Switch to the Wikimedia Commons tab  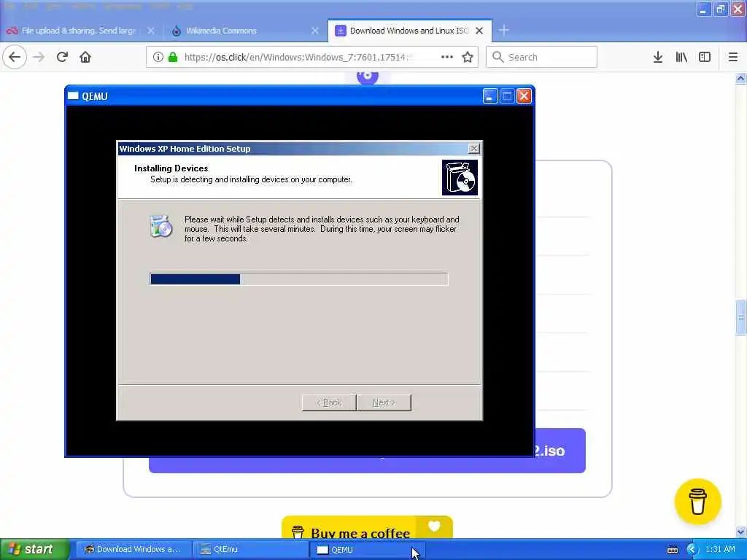click(246, 31)
